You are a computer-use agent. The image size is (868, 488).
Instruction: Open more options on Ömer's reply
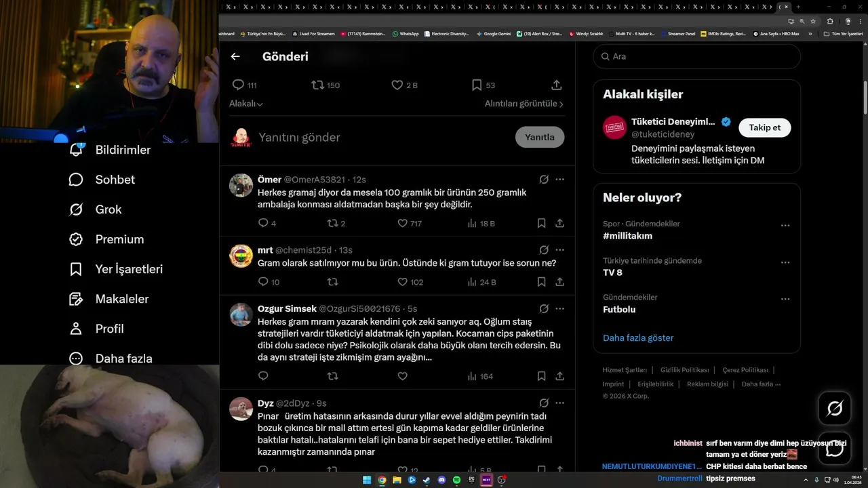coord(560,180)
